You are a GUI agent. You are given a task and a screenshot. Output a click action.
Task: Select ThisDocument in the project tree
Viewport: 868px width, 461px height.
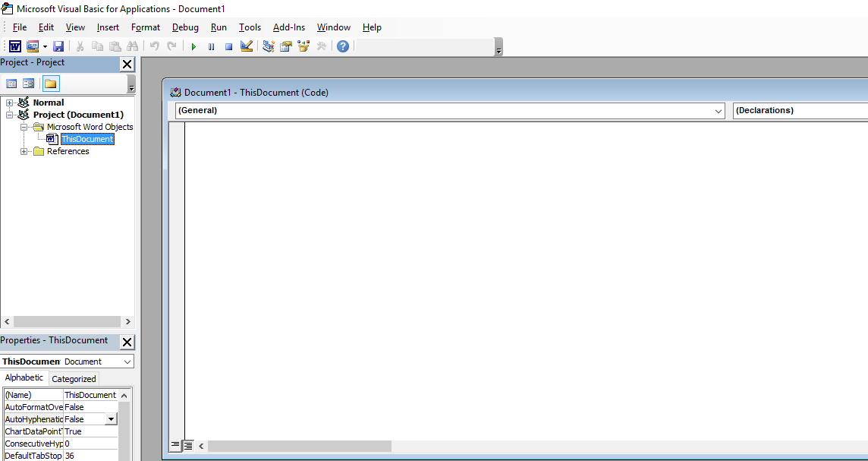coord(87,139)
